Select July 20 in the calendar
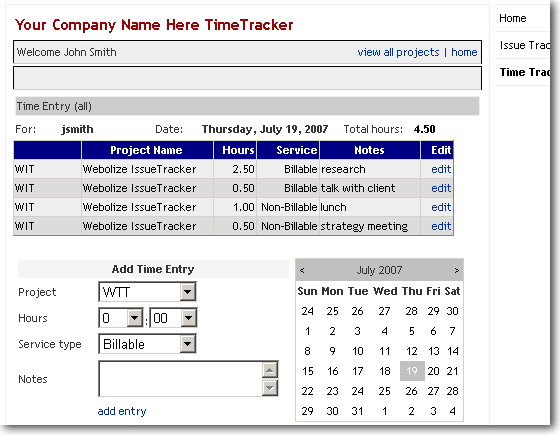Screen dimensions: 560x435 tap(433, 371)
